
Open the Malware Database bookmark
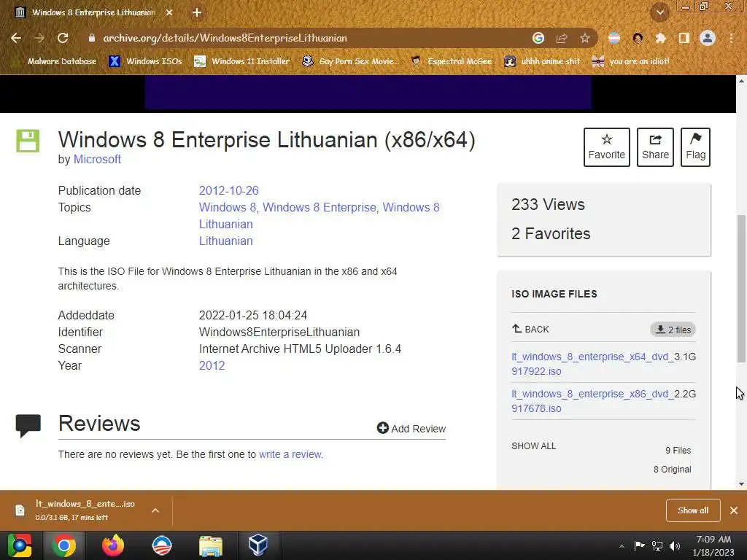click(x=53, y=61)
